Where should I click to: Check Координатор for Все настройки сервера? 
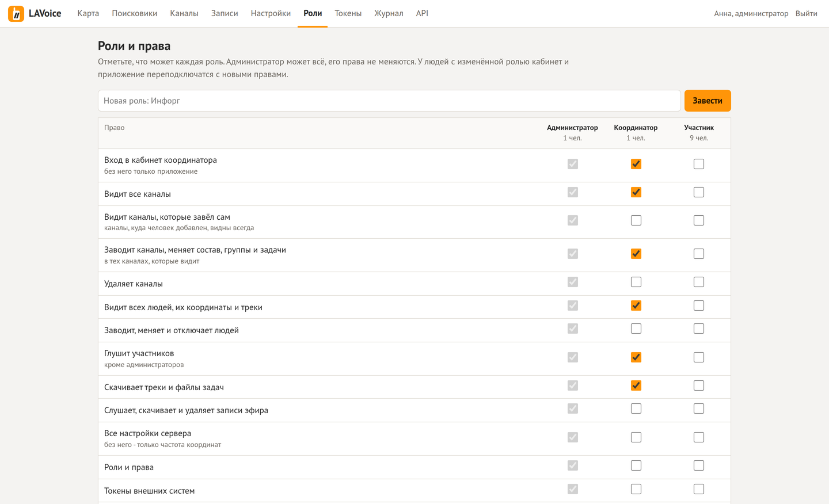point(636,437)
